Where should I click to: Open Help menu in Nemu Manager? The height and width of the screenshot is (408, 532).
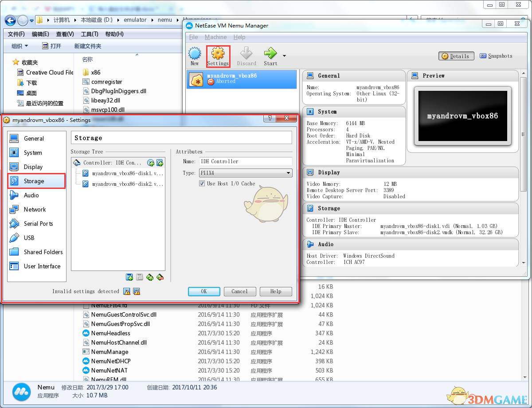tap(239, 37)
